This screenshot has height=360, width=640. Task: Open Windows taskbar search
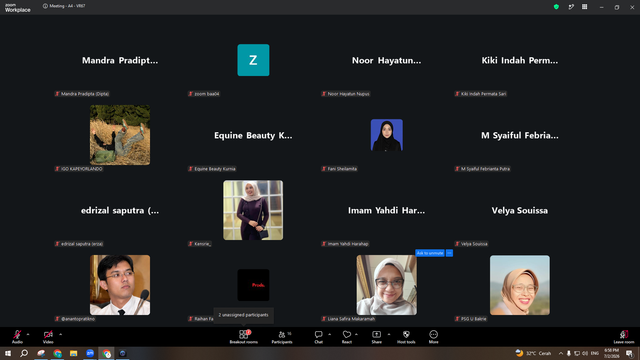coord(24,353)
